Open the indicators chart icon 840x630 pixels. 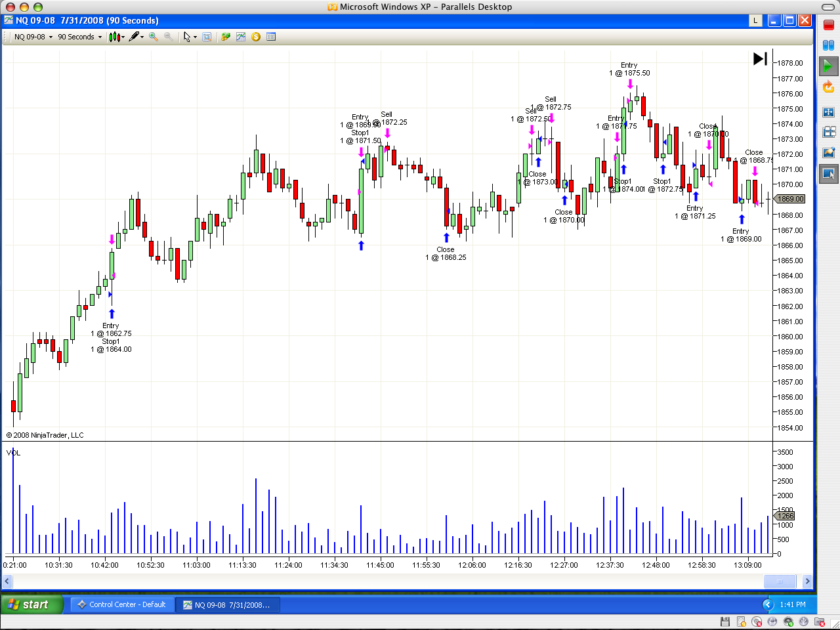(x=241, y=37)
